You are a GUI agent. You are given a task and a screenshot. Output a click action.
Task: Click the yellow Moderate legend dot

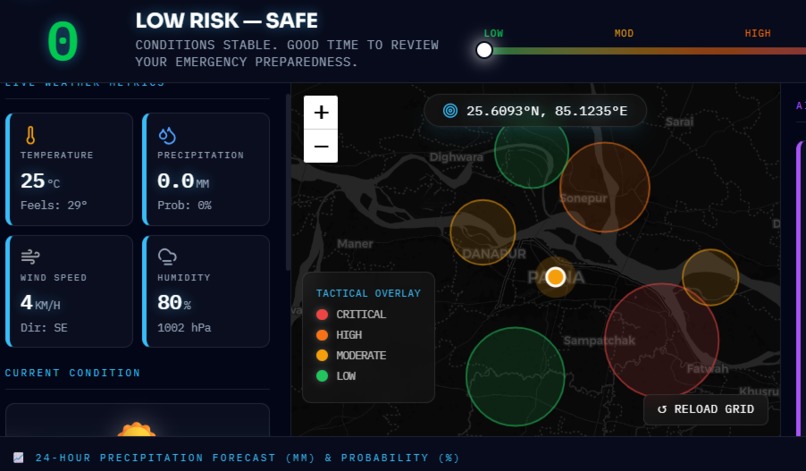pyautogui.click(x=322, y=355)
